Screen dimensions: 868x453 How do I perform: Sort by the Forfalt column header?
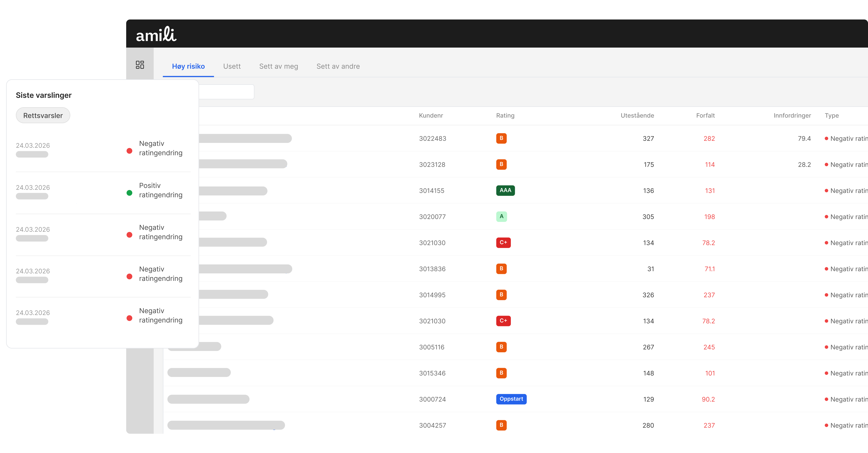(x=705, y=116)
